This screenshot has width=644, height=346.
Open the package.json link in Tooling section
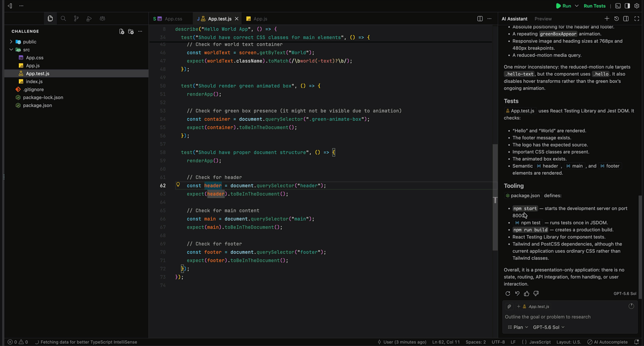pyautogui.click(x=522, y=196)
